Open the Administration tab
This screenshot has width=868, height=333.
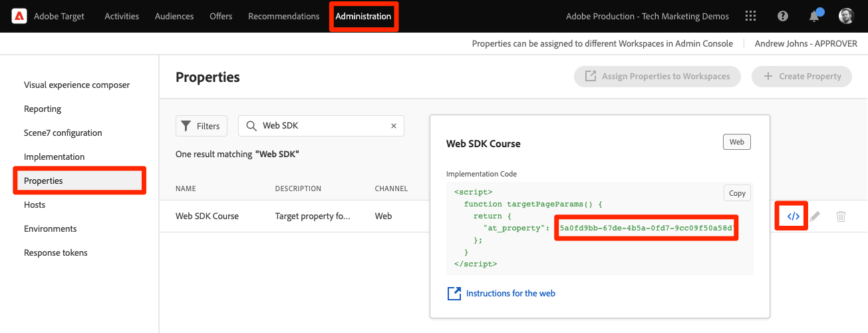(x=363, y=16)
